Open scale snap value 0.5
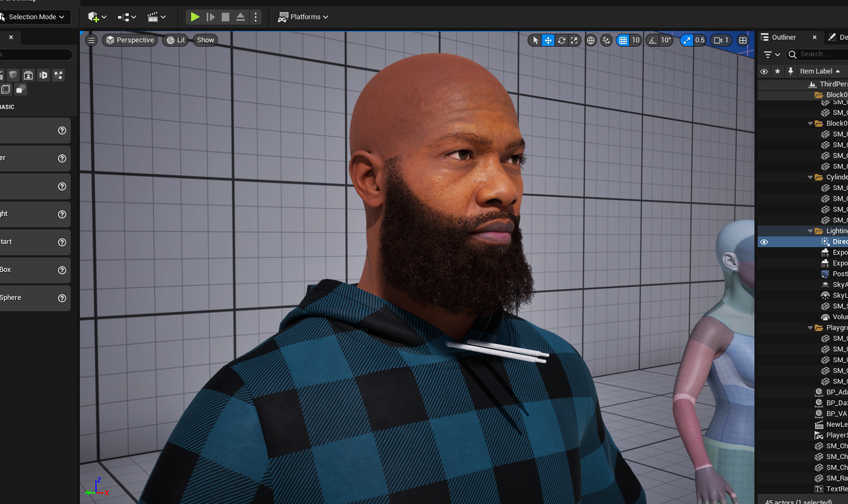The height and width of the screenshot is (504, 848). tap(700, 40)
